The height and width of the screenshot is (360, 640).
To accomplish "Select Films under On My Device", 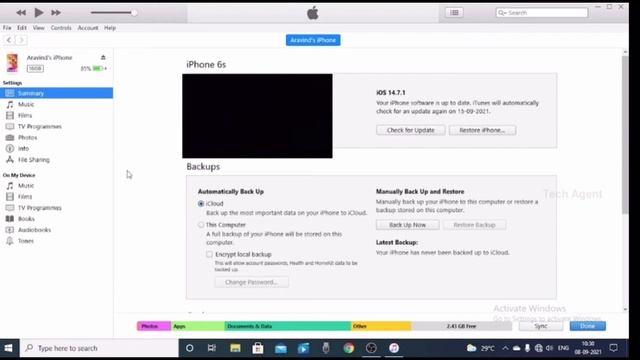I will click(56, 197).
